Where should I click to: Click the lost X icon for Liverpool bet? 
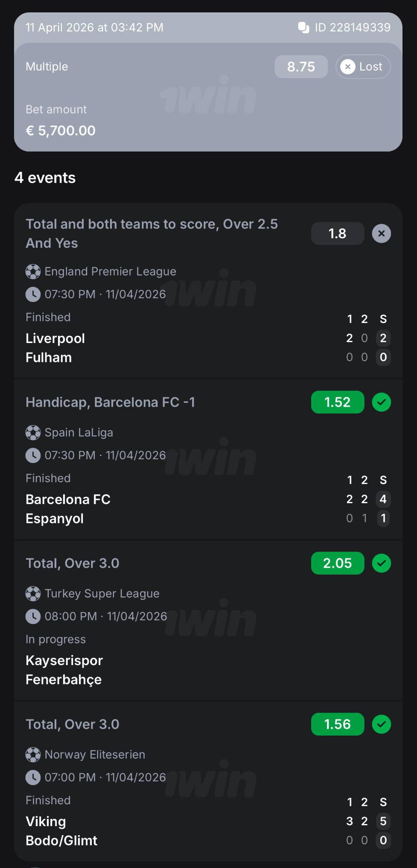(x=381, y=234)
